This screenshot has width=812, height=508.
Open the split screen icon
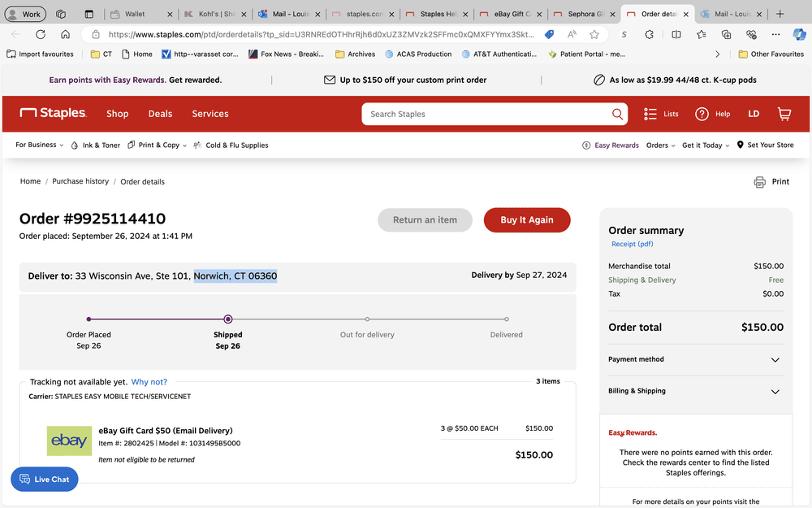click(x=676, y=35)
